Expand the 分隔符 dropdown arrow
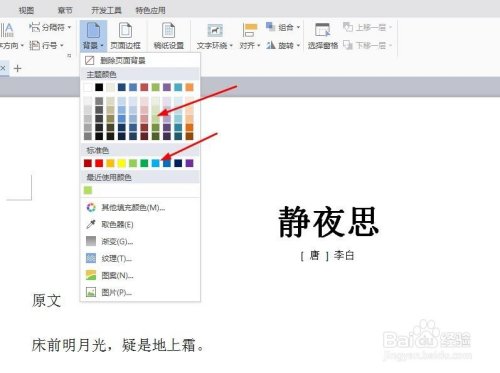The height and width of the screenshot is (373, 500). [x=69, y=27]
